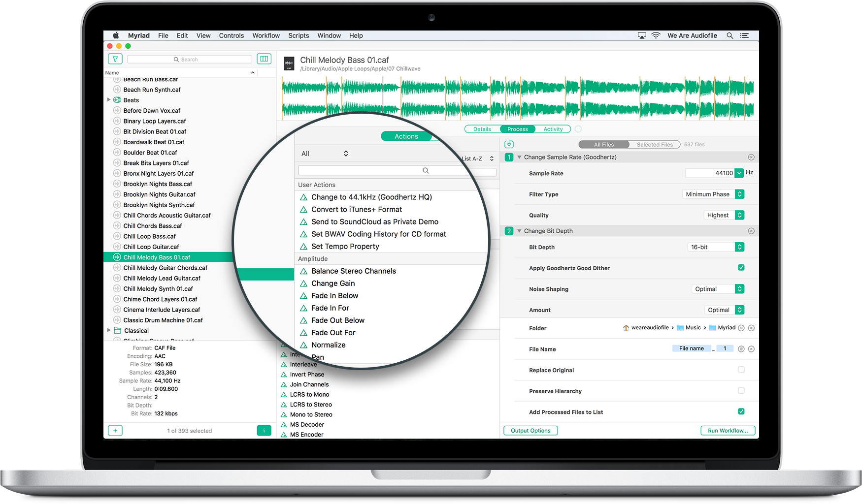Remove Change Sample Rate step with X
Viewport: 862px width, 504px height.
pyautogui.click(x=751, y=157)
